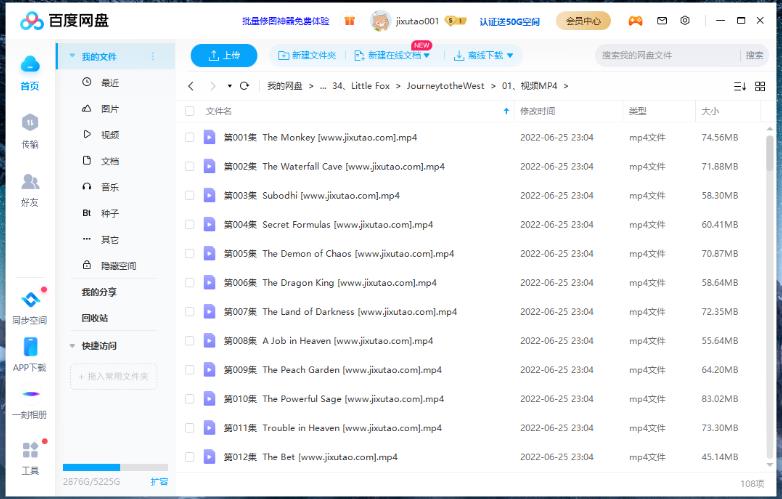Open the mail messages icon

(x=662, y=21)
